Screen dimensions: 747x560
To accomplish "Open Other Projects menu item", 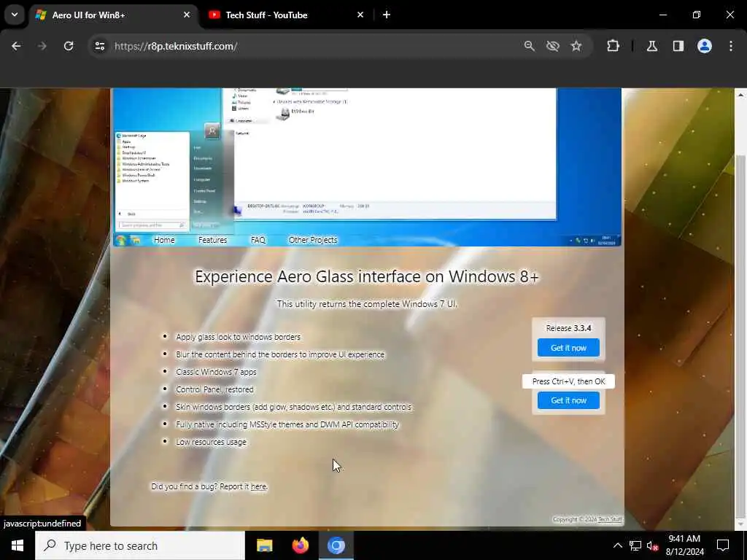I will [313, 240].
